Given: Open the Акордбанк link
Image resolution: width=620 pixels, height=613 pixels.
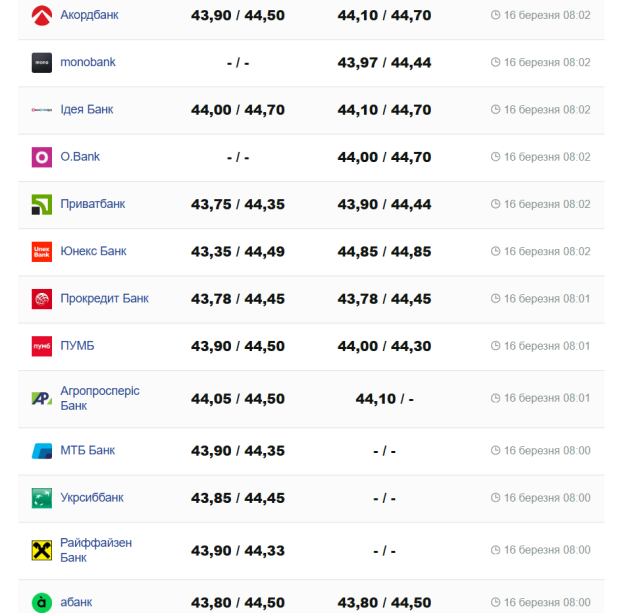Looking at the screenshot, I should pyautogui.click(x=89, y=15).
